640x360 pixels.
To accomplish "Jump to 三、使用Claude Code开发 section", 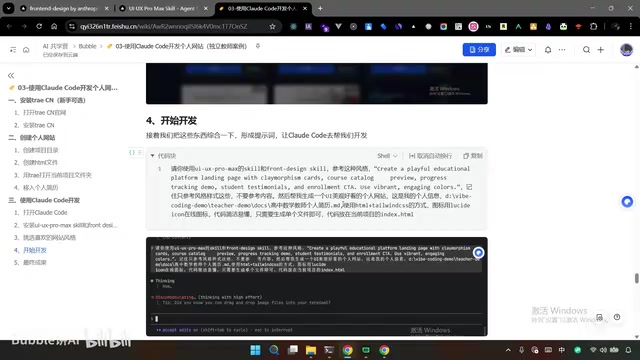I will click(44, 200).
